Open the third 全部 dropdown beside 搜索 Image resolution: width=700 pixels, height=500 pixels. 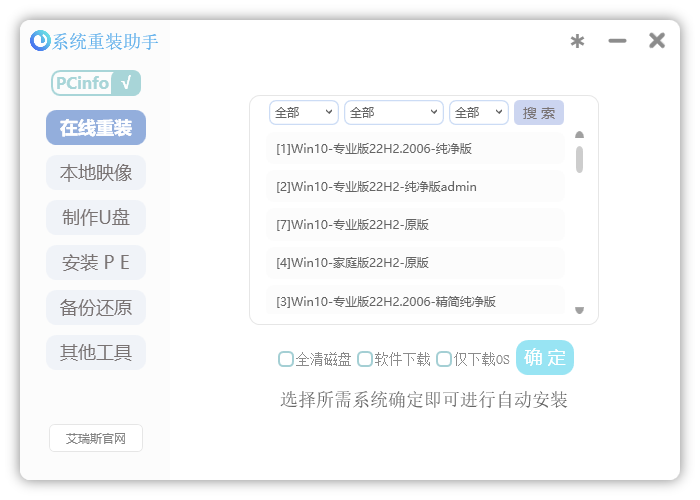pos(478,113)
